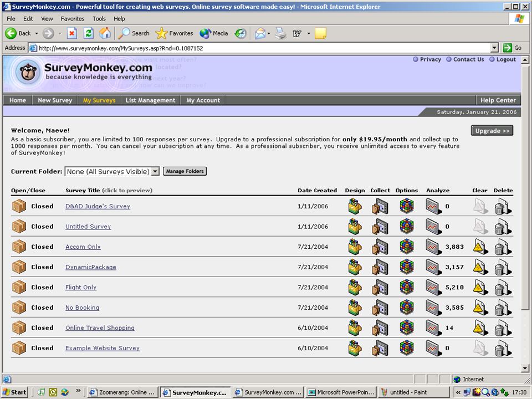
Task: Open Collect for Flight Only survey
Action: pyautogui.click(x=380, y=288)
